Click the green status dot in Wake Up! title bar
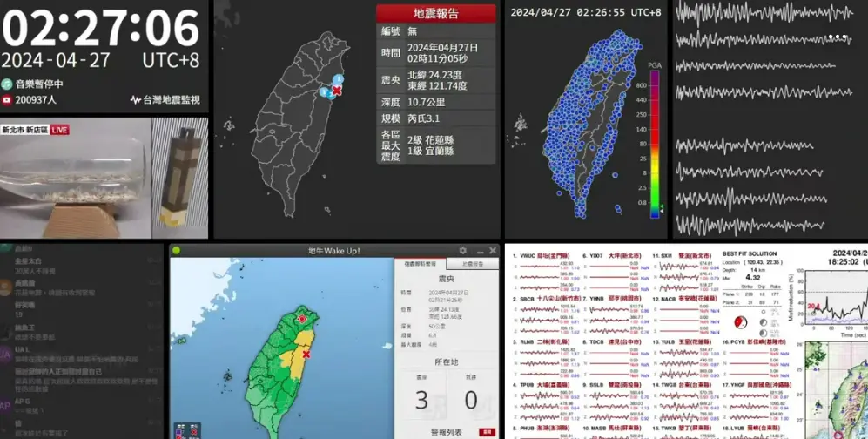The width and height of the screenshot is (868, 439). (176, 251)
